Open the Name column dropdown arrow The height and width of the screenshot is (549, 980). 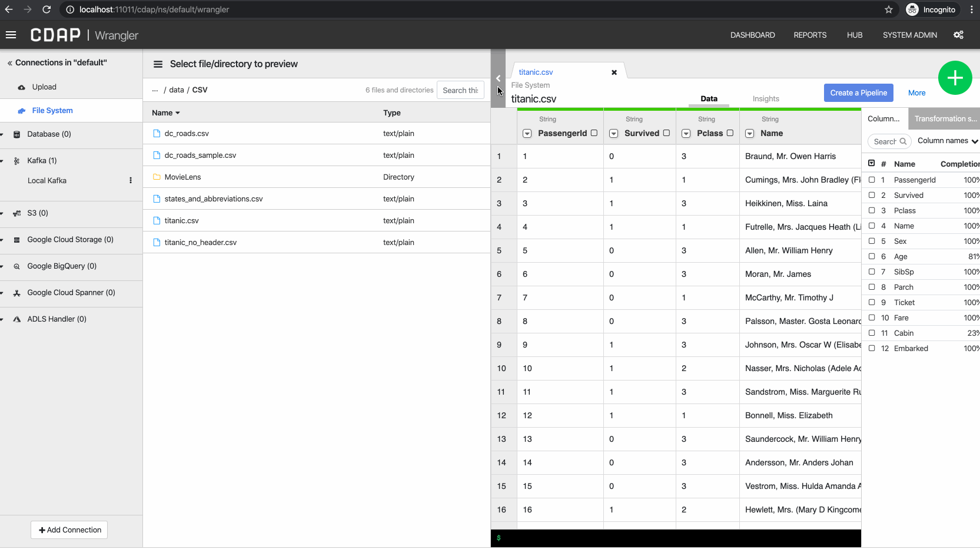tap(750, 134)
